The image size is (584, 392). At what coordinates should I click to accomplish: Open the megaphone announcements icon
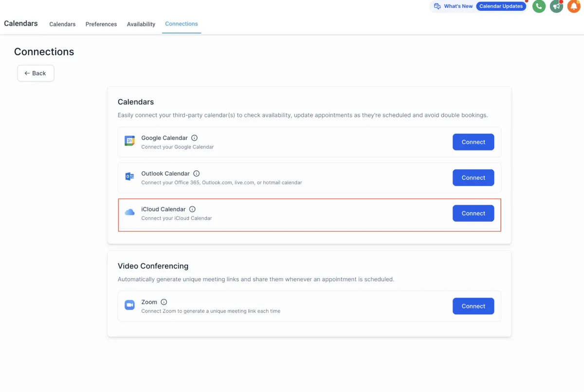[x=556, y=6]
